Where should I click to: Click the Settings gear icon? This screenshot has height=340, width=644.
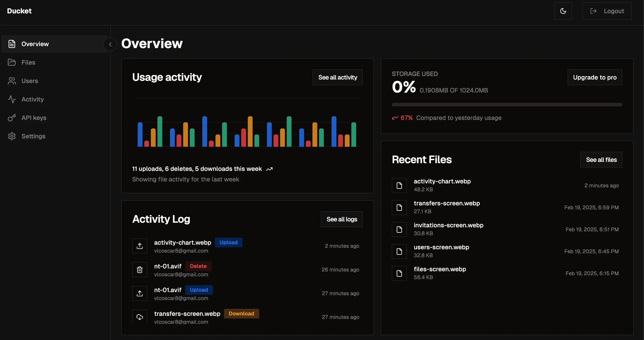12,136
